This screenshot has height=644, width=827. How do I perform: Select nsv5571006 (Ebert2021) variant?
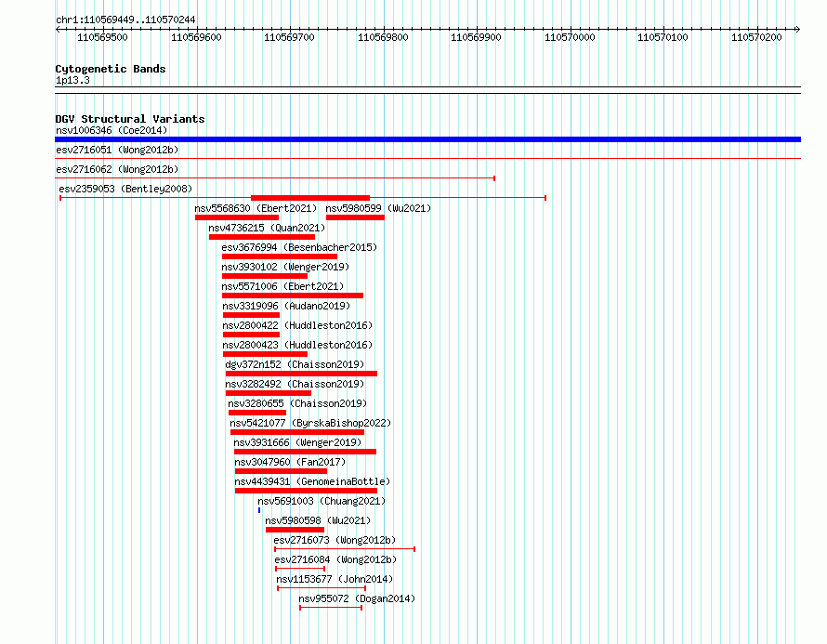282,286
